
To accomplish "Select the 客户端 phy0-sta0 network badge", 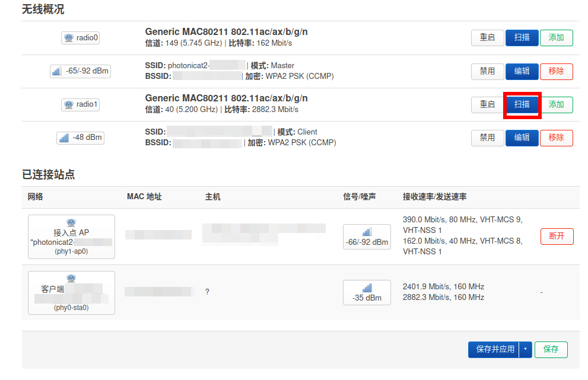I will coord(71,293).
